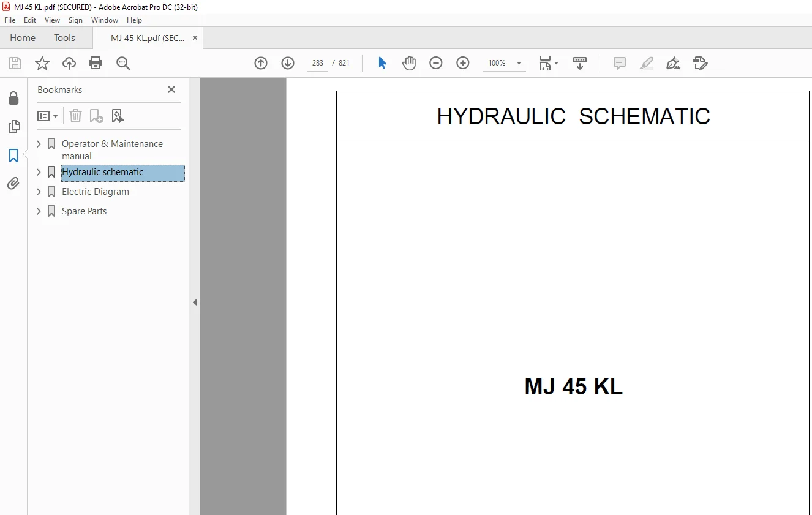Select the Electric Diagram bookmark

coord(96,192)
